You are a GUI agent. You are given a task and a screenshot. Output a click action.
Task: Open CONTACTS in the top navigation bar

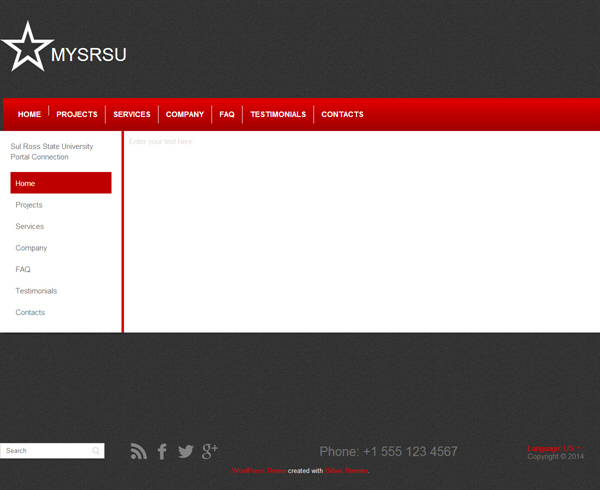coord(342,115)
